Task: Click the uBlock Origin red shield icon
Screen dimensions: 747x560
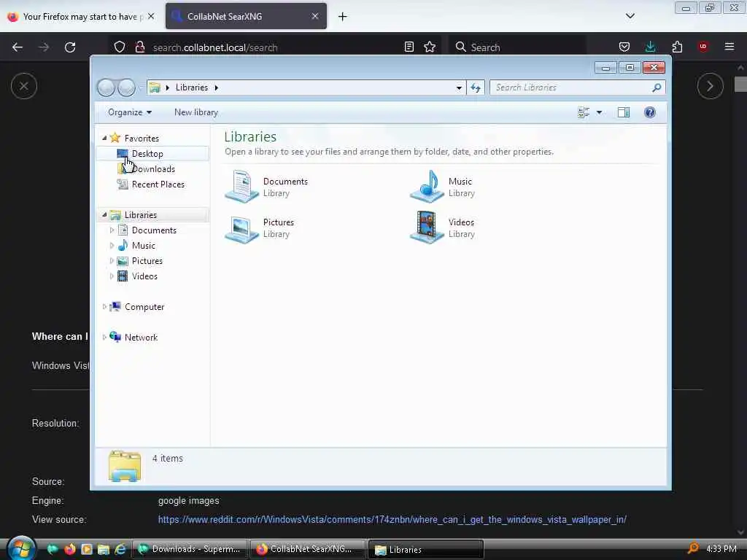Action: click(703, 47)
